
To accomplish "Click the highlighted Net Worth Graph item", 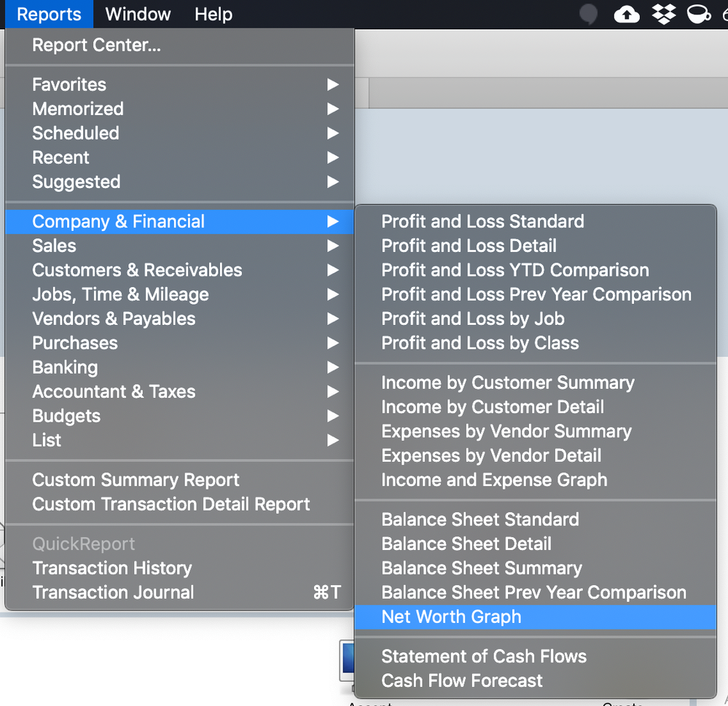I will click(x=536, y=617).
